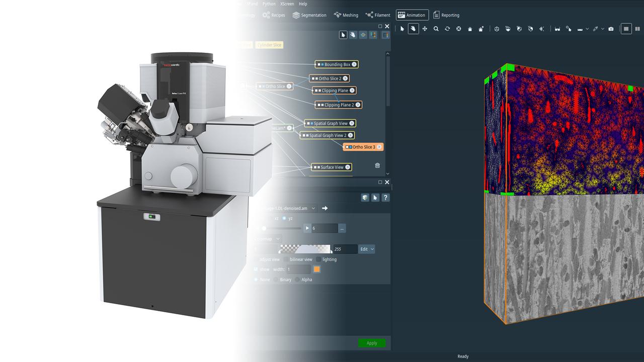The image size is (644, 362).
Task: Switch to two-viewer layout icon
Action: (x=637, y=29)
